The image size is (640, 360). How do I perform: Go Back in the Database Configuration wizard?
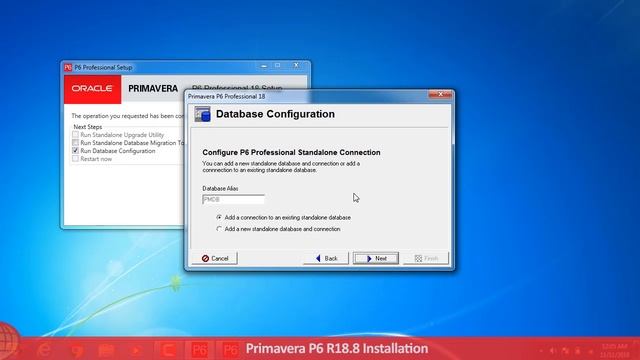click(326, 258)
